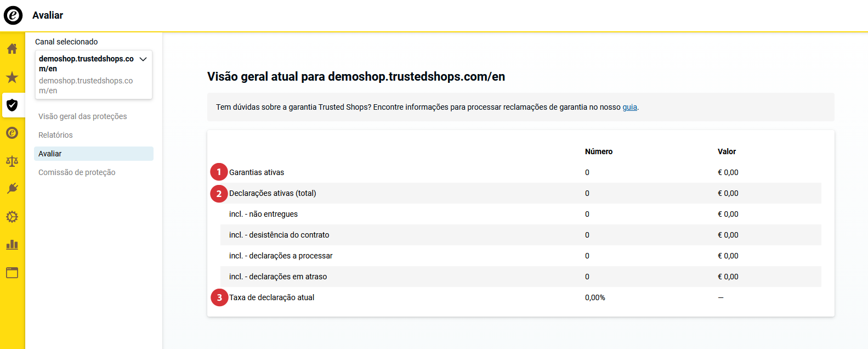Select Avaliar in the side menu

click(94, 154)
